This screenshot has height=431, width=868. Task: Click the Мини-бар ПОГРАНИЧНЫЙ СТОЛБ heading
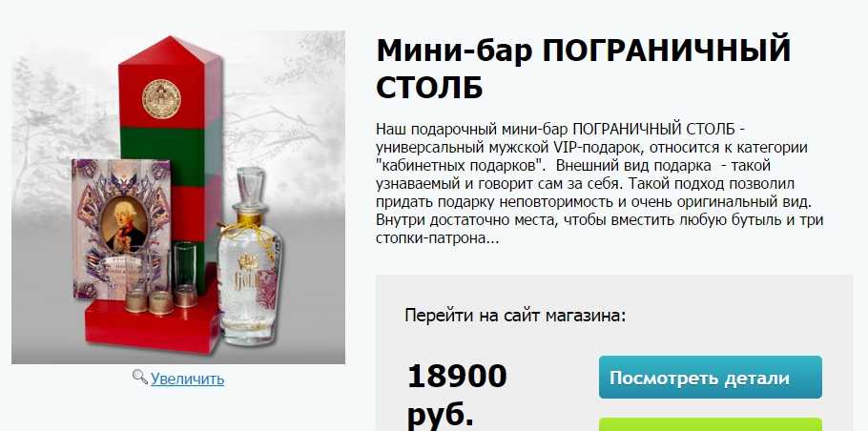[583, 68]
